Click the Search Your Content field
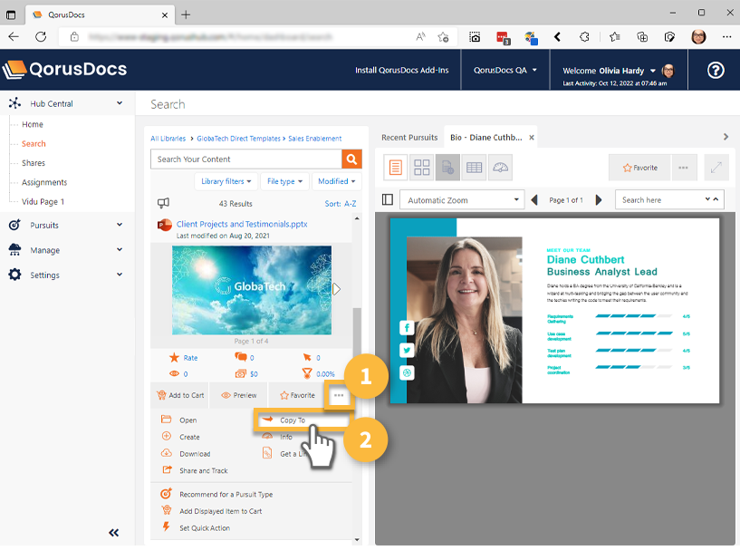Viewport: 740px width, 560px height. pyautogui.click(x=245, y=159)
